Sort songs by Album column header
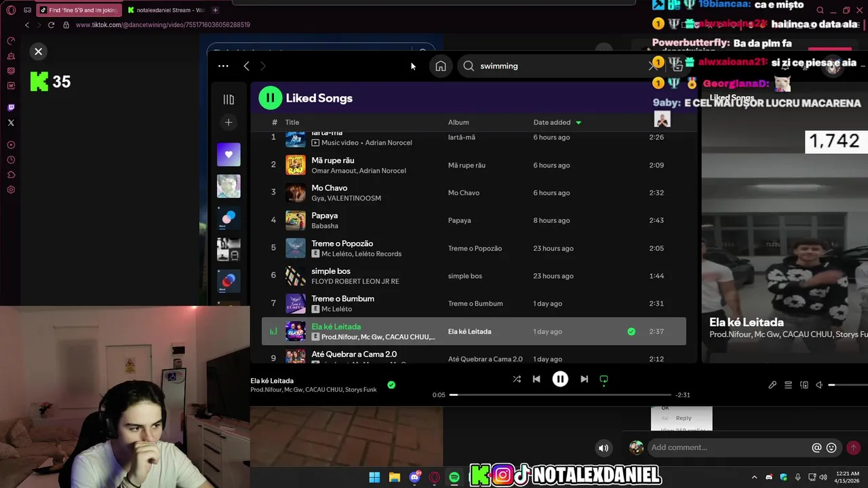The width and height of the screenshot is (868, 488). point(458,123)
